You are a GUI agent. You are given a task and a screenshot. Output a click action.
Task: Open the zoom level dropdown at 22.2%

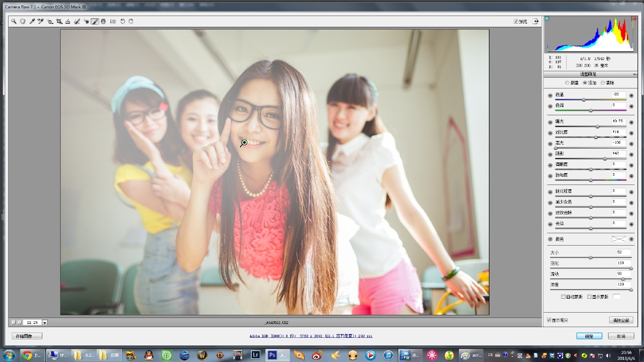[45, 322]
